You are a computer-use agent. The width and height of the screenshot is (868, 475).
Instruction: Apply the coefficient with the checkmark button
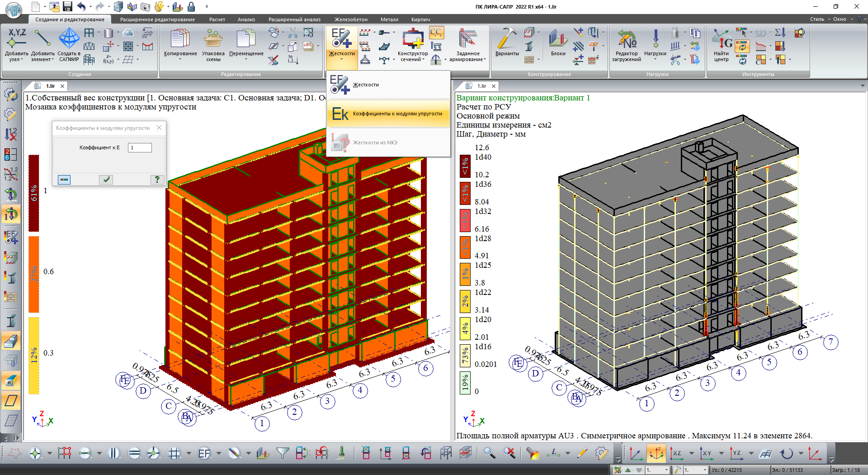[106, 180]
